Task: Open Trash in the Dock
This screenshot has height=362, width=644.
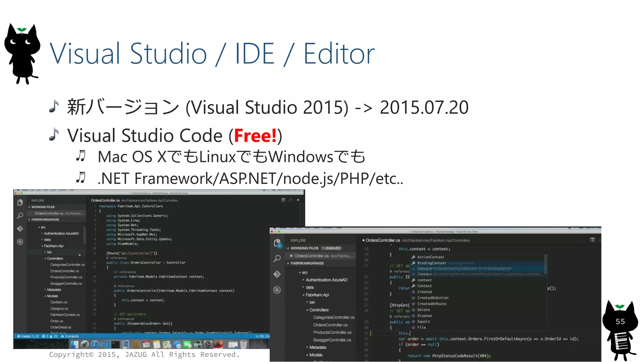Action: pos(243,344)
